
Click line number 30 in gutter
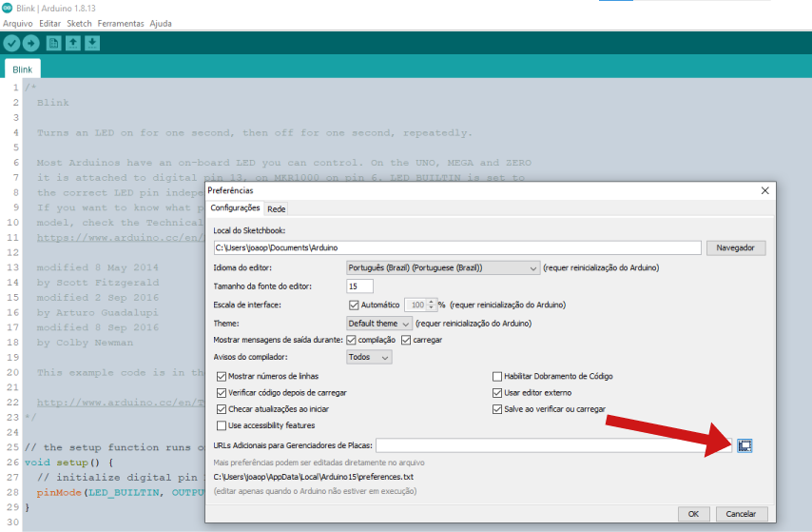point(13,522)
